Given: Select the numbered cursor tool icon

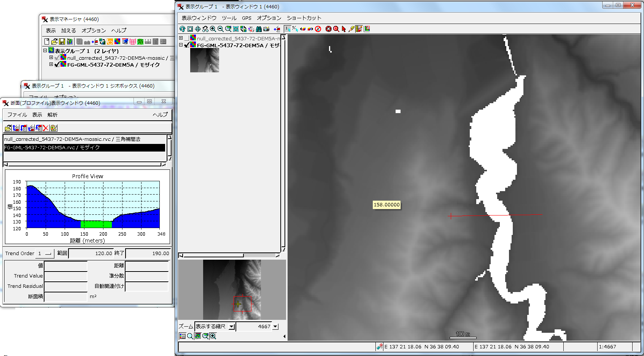Looking at the screenshot, I should coord(288,29).
